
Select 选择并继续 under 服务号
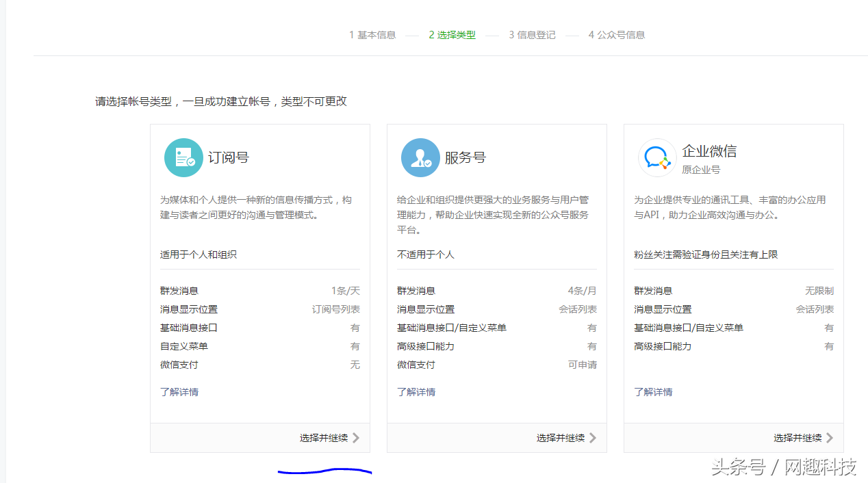click(561, 438)
